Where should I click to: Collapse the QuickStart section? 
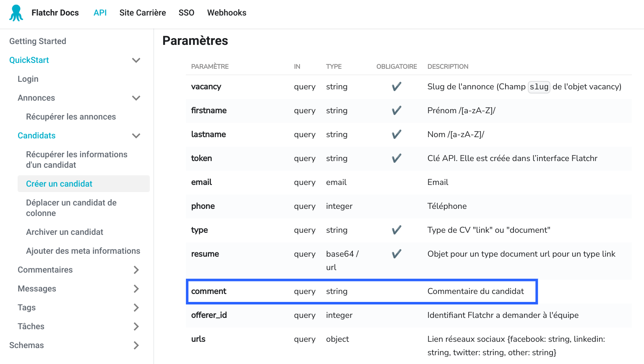point(136,60)
